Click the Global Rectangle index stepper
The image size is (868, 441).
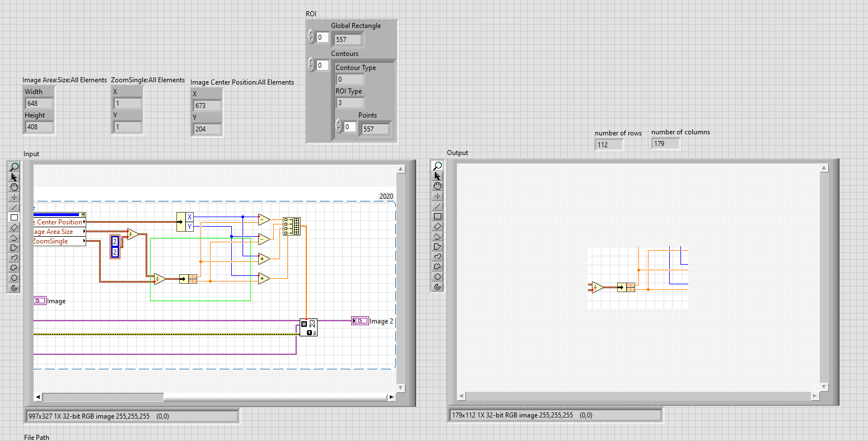(311, 37)
